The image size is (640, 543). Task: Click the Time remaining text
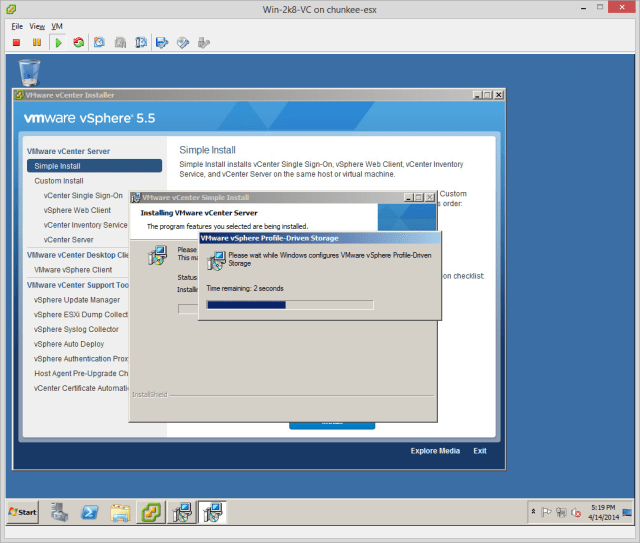click(x=245, y=288)
